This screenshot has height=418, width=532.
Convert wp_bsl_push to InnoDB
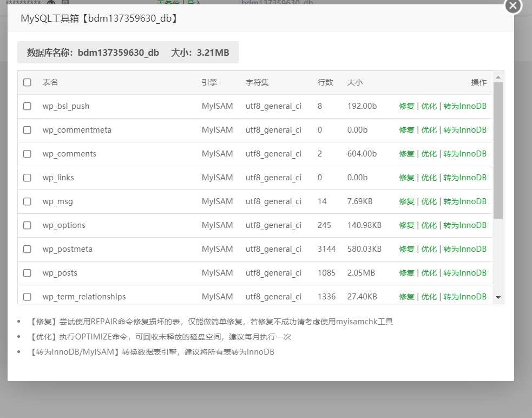click(x=465, y=106)
